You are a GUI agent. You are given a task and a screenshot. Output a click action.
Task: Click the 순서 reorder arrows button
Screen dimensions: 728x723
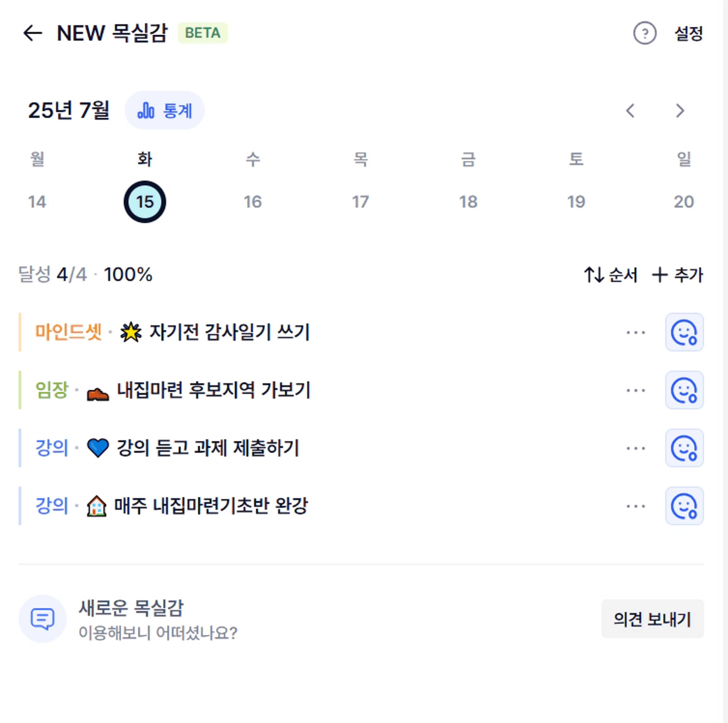[x=610, y=275]
